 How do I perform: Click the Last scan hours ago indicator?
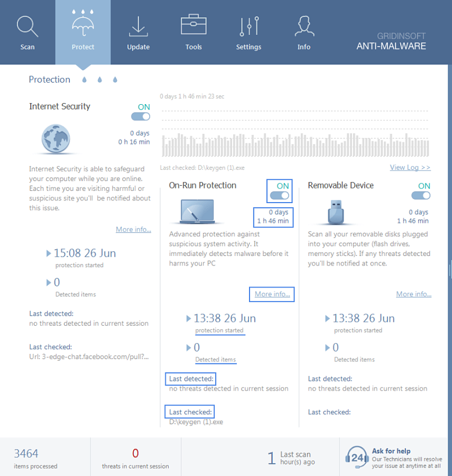tap(291, 458)
